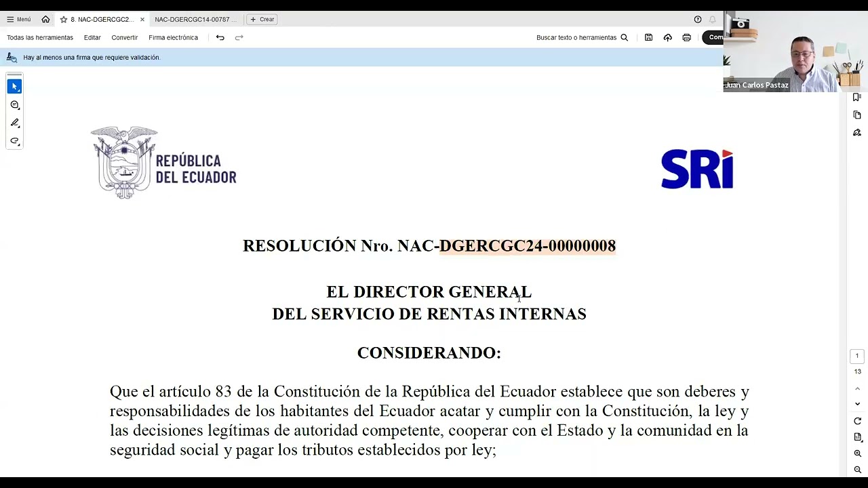The image size is (868, 488).
Task: Click the current page number box
Action: (857, 357)
